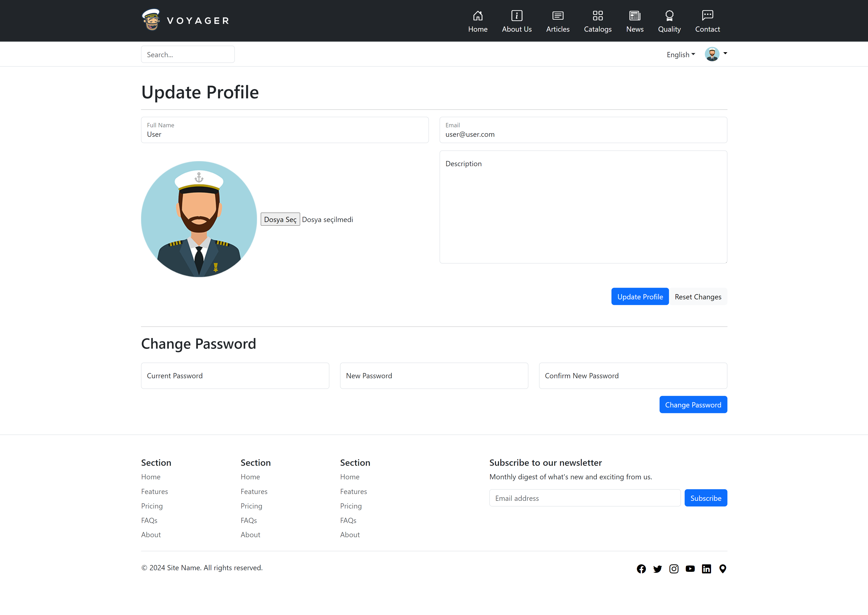The image size is (868, 615).
Task: Focus the Confirm New Password field
Action: (633, 376)
